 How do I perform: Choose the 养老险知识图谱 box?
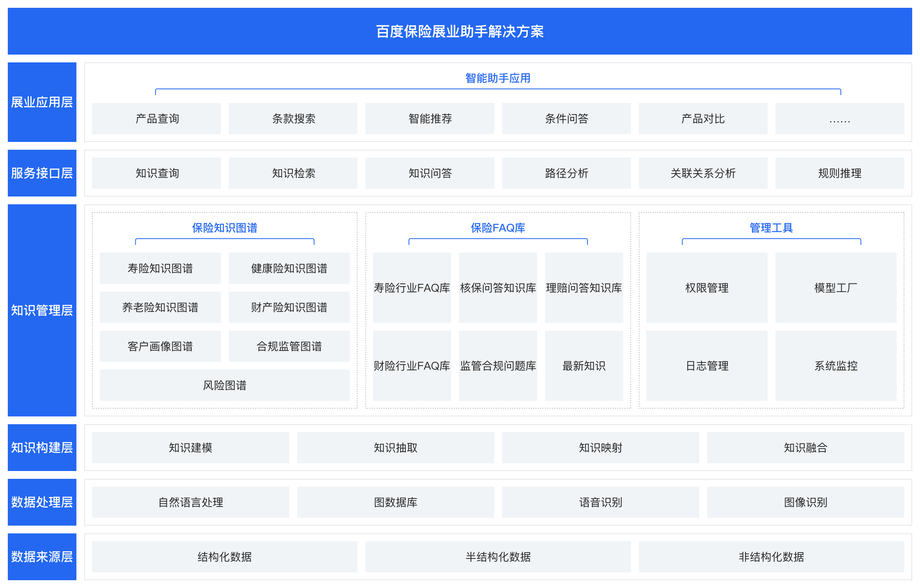coord(160,307)
